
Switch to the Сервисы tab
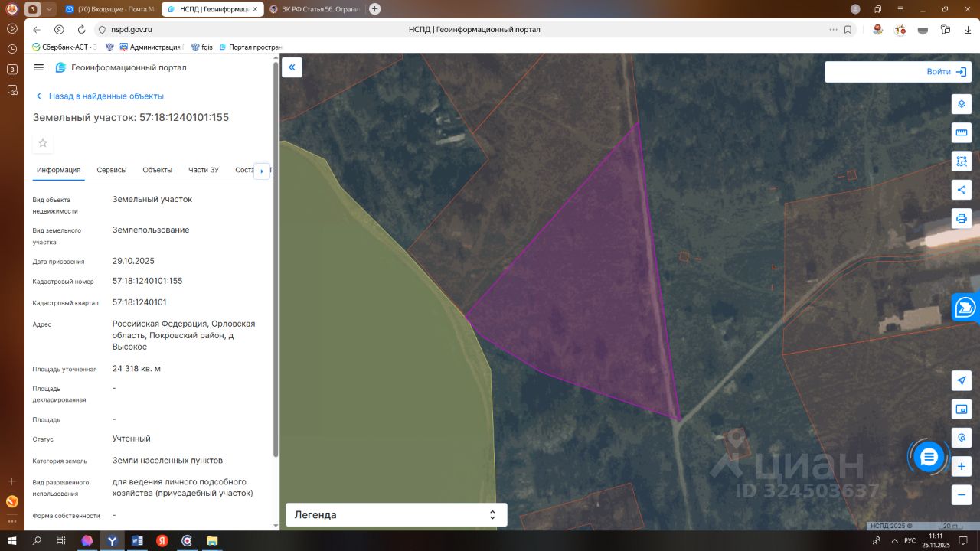(x=112, y=170)
